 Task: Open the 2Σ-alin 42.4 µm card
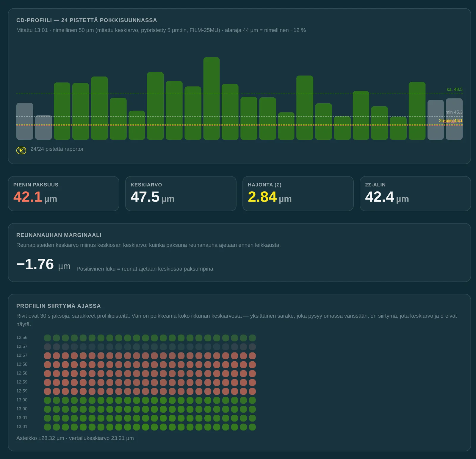coord(415,193)
